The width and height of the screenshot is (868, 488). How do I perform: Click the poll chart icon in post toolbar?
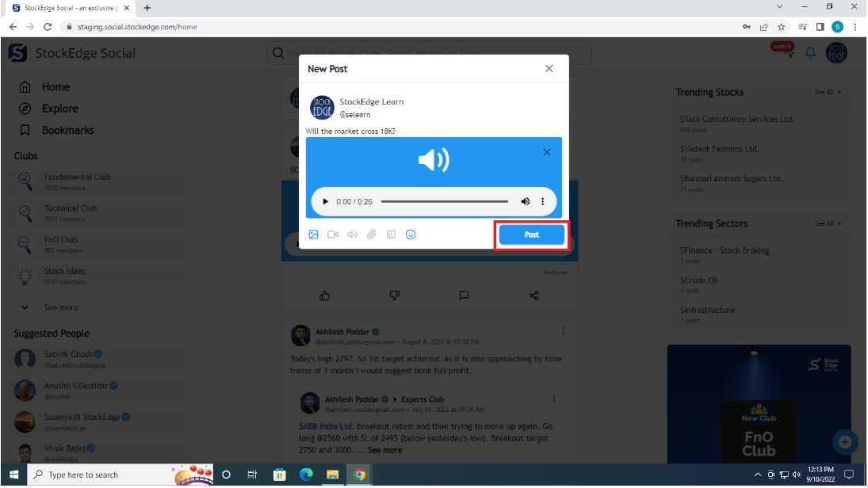coord(391,234)
